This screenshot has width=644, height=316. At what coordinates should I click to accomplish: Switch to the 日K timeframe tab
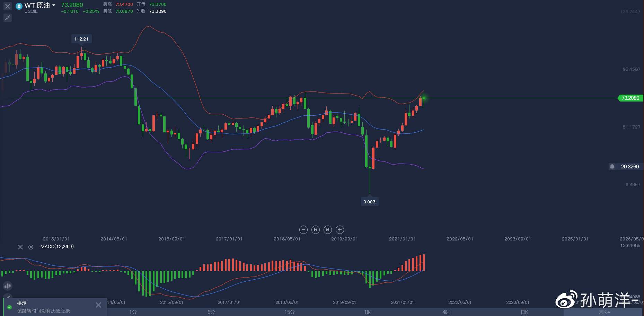(x=525, y=312)
